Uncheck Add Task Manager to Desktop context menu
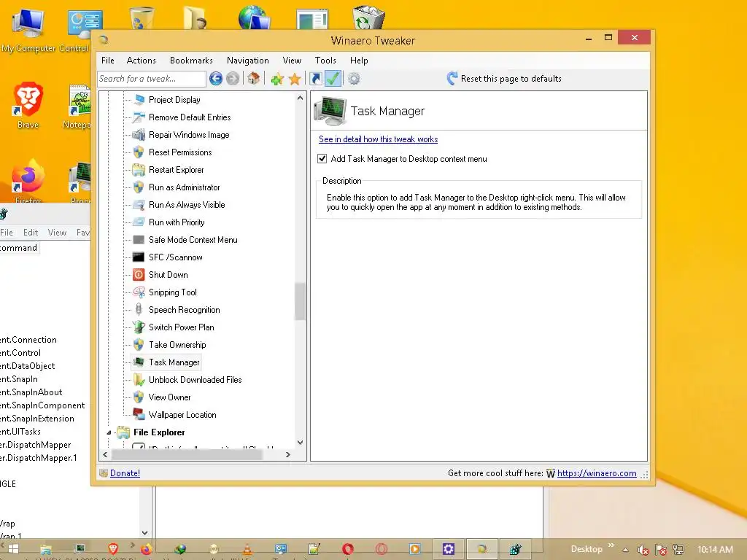747x560 pixels. (322, 159)
